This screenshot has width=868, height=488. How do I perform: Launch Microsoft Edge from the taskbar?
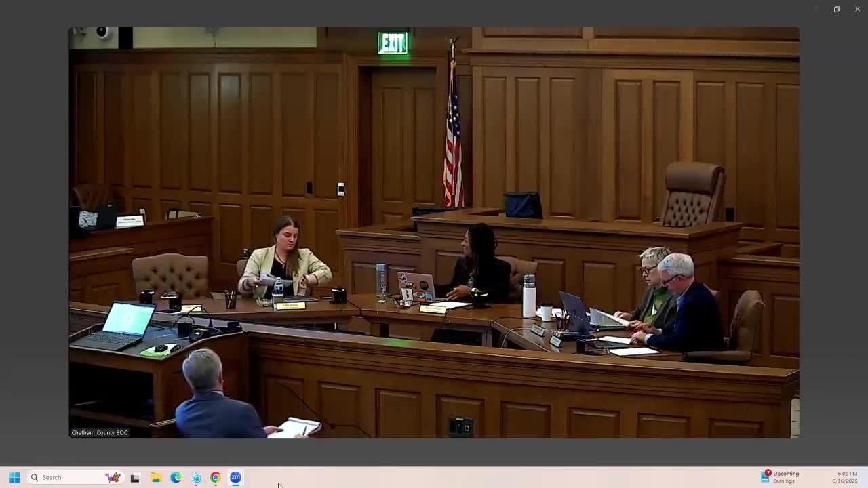click(x=176, y=477)
